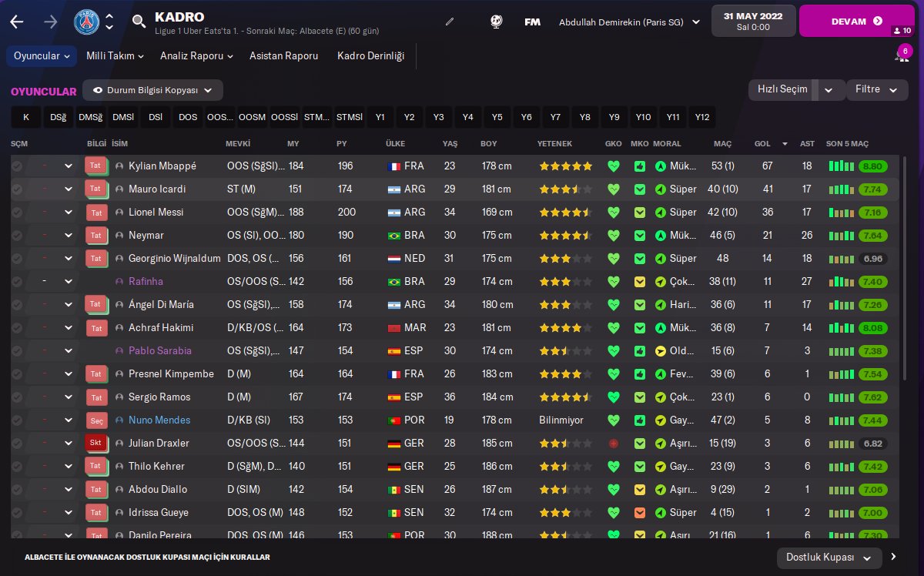This screenshot has width=924, height=576.
Task: Open the Abdullah Demirekin manager dropdown
Action: pos(629,22)
